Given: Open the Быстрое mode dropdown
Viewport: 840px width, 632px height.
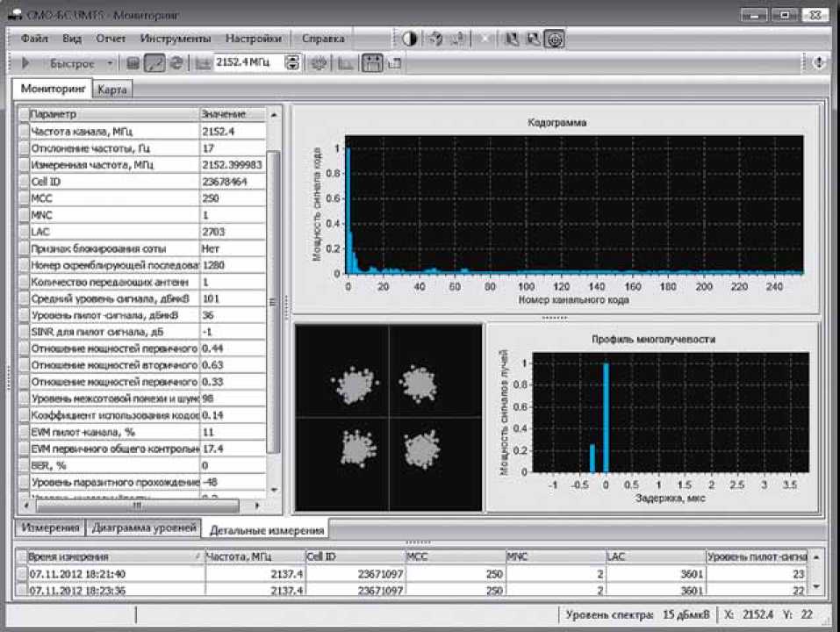Looking at the screenshot, I should click(x=110, y=63).
